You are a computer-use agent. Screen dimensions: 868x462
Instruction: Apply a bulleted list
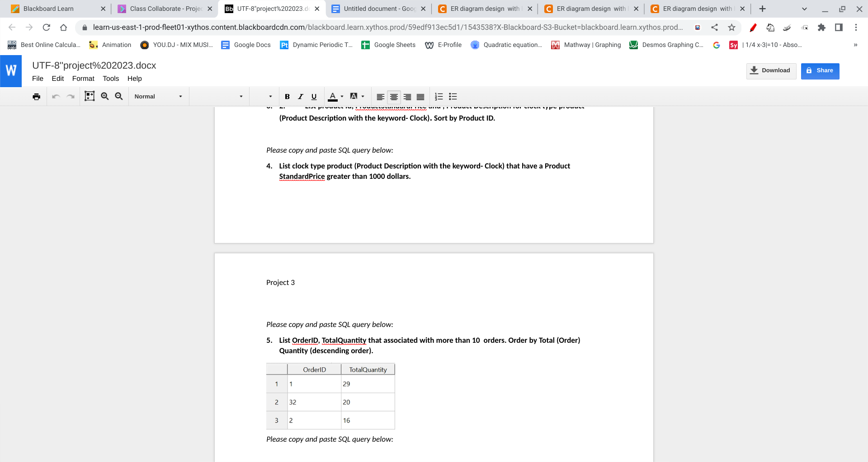click(x=453, y=96)
